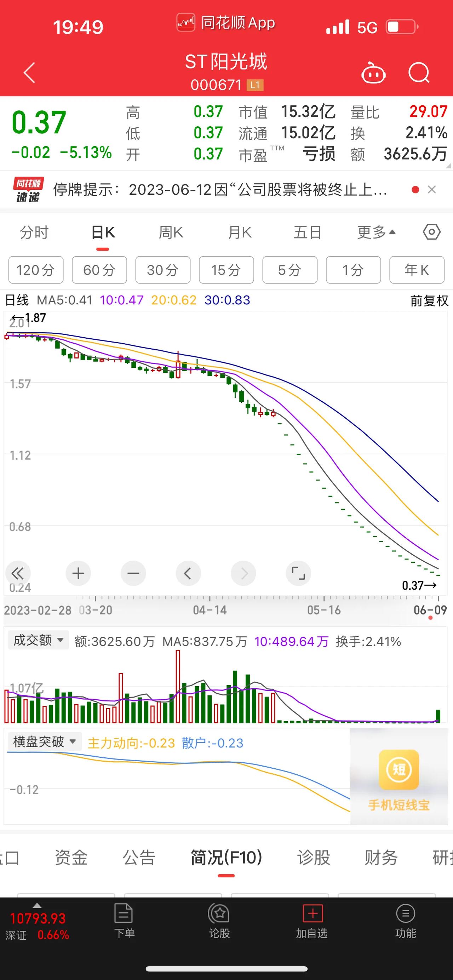Image resolution: width=453 pixels, height=980 pixels.
Task: Select the 日K tab
Action: coord(103,232)
